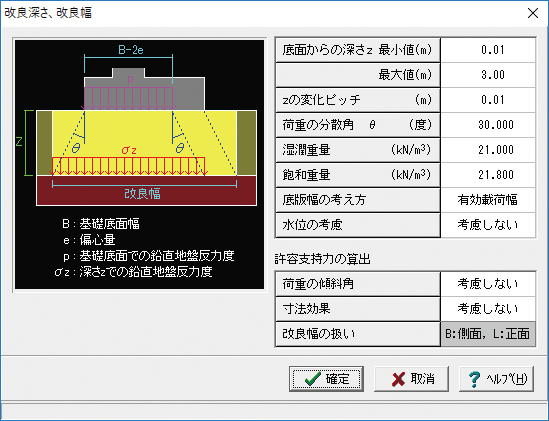This screenshot has width=549, height=421.
Task: Click the 改良幅 label in diagram
Action: click(143, 194)
